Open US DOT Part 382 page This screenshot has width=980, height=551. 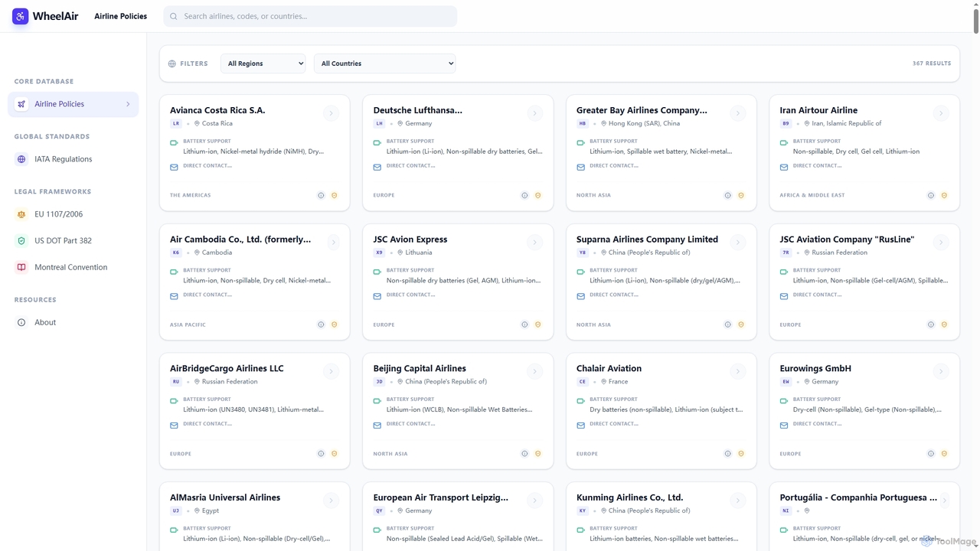coord(73,240)
